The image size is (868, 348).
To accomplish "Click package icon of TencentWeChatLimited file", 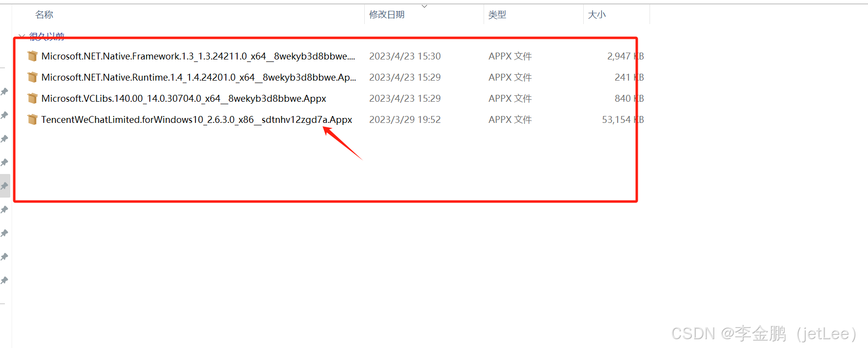I will (32, 119).
